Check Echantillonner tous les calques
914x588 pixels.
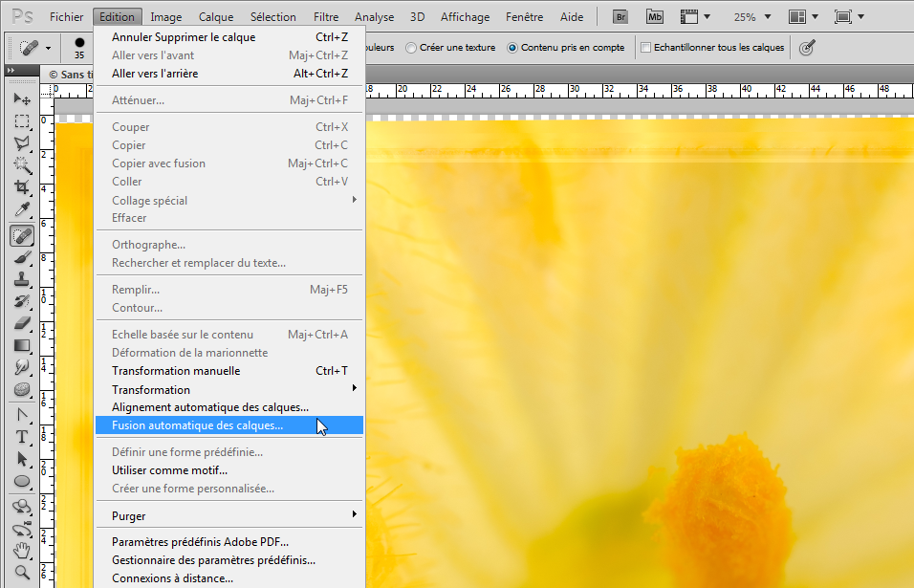click(x=712, y=48)
